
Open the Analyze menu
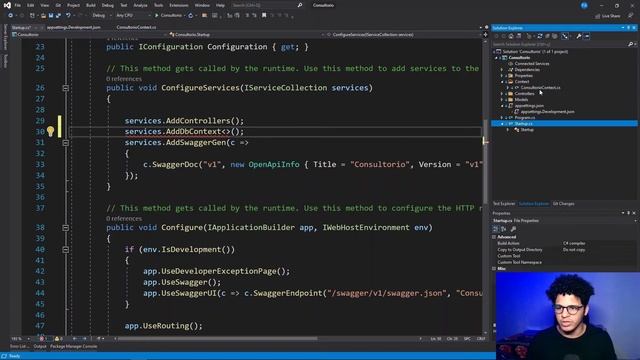[x=140, y=5]
